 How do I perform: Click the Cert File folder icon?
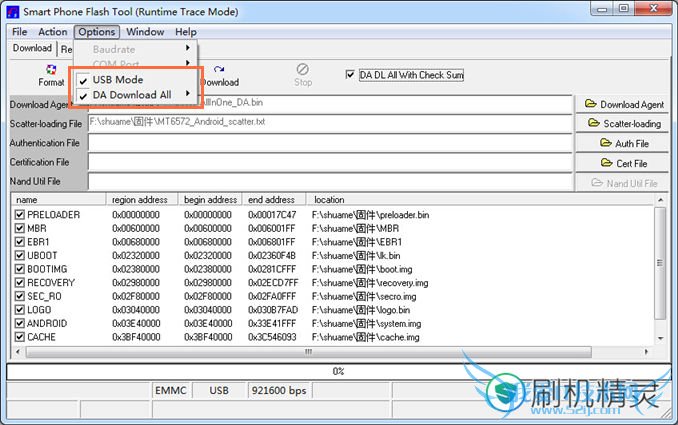click(x=607, y=163)
